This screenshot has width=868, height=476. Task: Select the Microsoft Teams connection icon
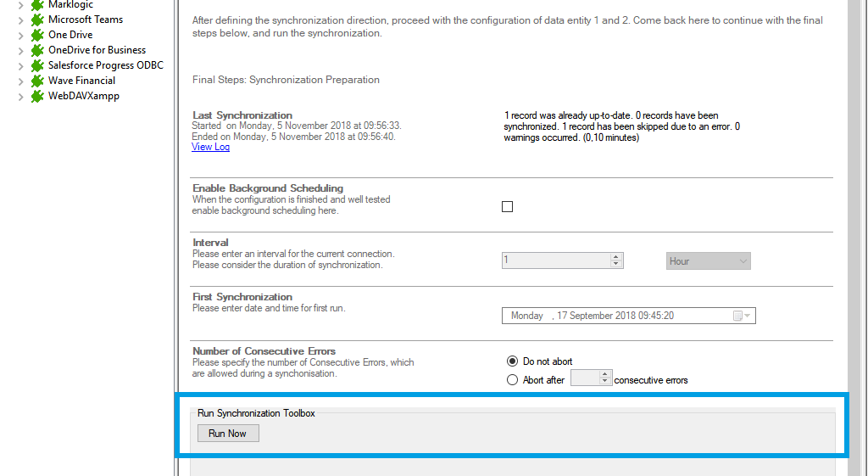37,20
